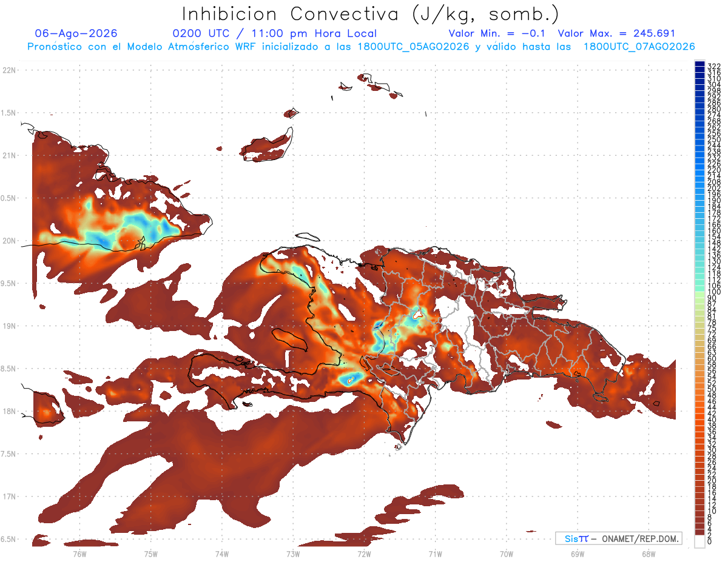Click the 0.5N latitude tick label

9,198
